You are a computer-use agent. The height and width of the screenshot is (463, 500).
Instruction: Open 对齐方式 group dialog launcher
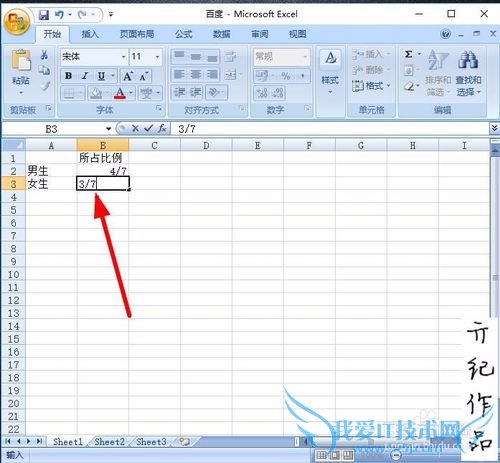click(242, 108)
